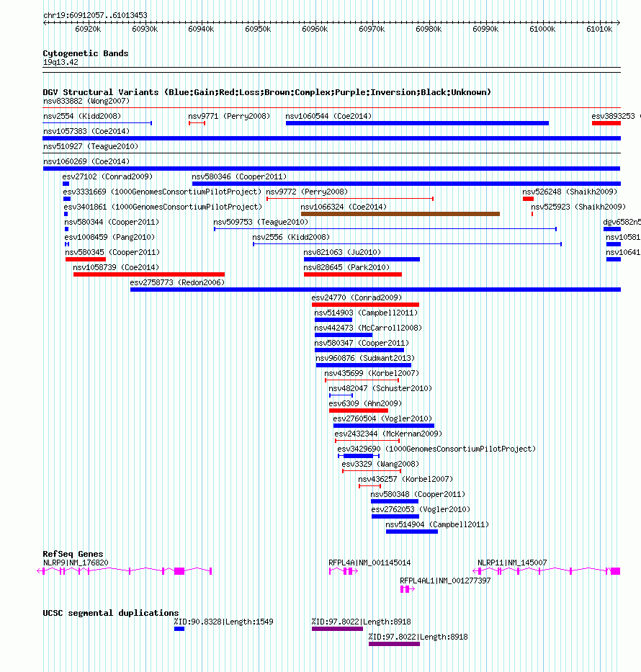Open the nsv510927 (Teague2010) variant label
Image resolution: width=641 pixels, height=672 pixels.
click(x=91, y=146)
